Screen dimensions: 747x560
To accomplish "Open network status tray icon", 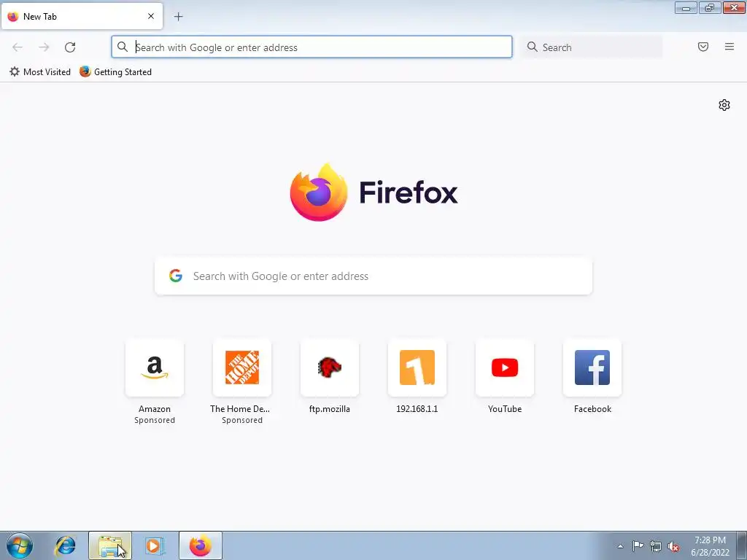I will click(x=656, y=546).
